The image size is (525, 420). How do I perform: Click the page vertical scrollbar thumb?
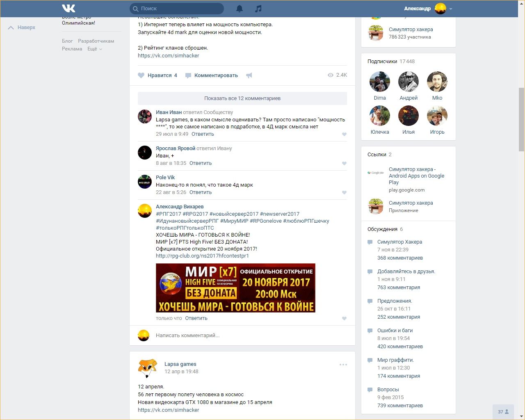(521, 119)
